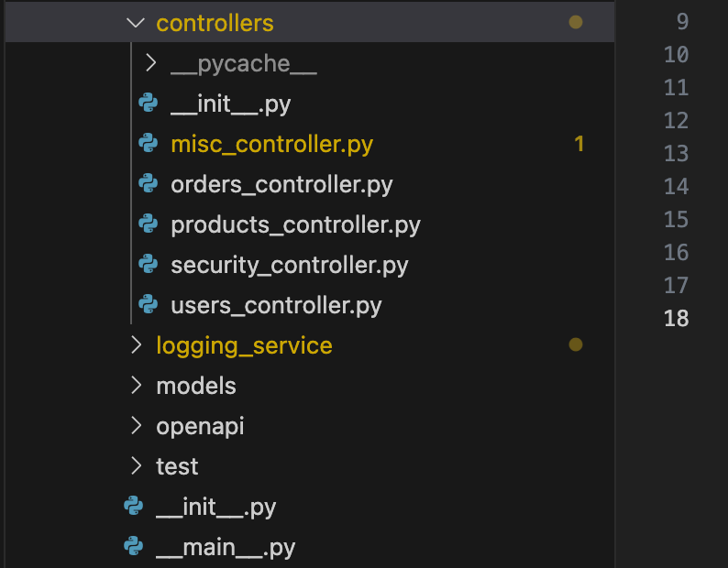
Task: Click Python icon beside security_controller.py
Action: [x=148, y=265]
